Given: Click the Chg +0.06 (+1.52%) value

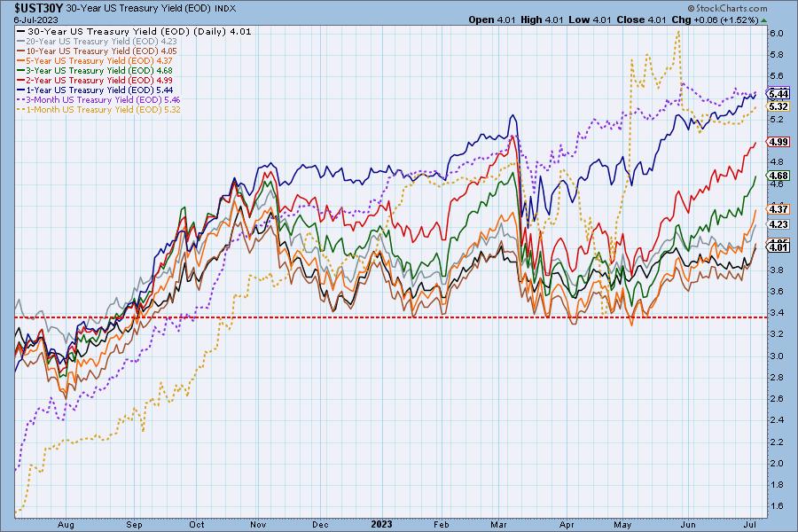Looking at the screenshot, I should point(715,20).
